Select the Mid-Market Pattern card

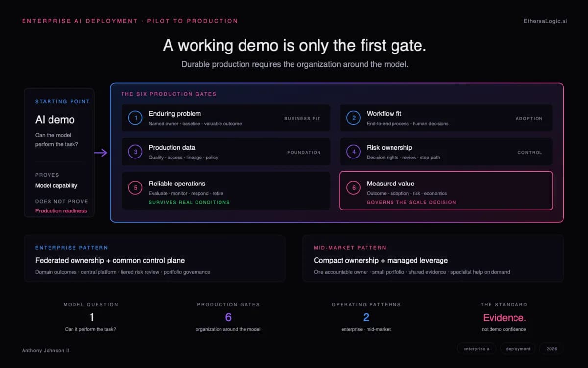(x=433, y=258)
